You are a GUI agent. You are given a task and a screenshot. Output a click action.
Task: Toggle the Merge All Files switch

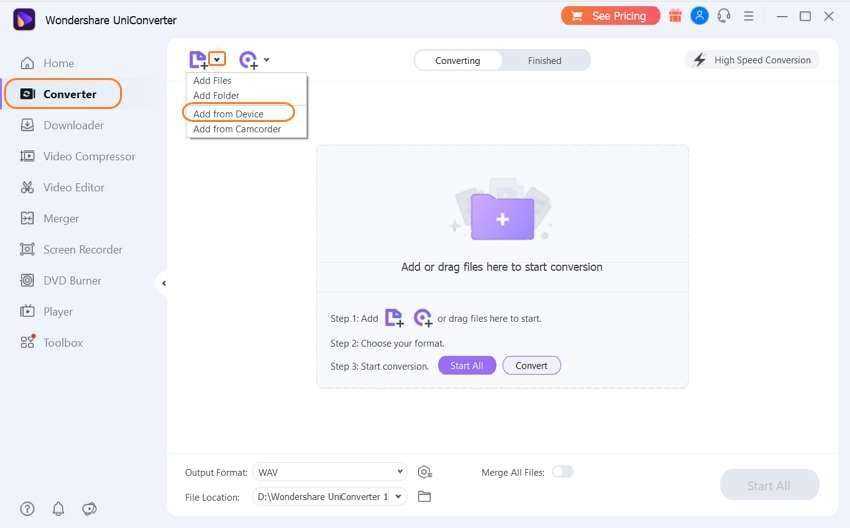(x=563, y=472)
